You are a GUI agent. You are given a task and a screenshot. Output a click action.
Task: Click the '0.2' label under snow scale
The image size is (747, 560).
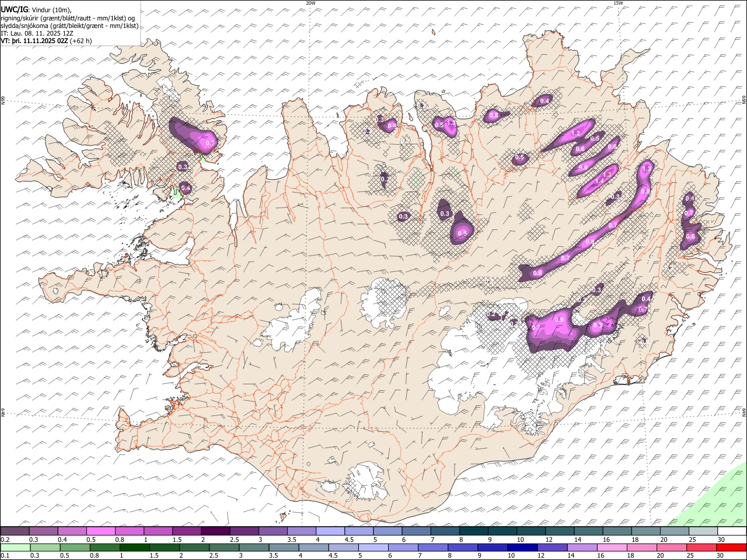click(5, 540)
